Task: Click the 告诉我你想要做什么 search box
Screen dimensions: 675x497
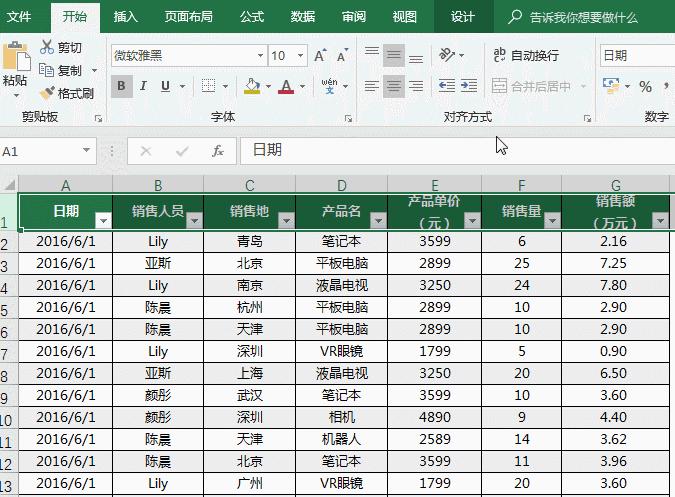Action: point(583,18)
